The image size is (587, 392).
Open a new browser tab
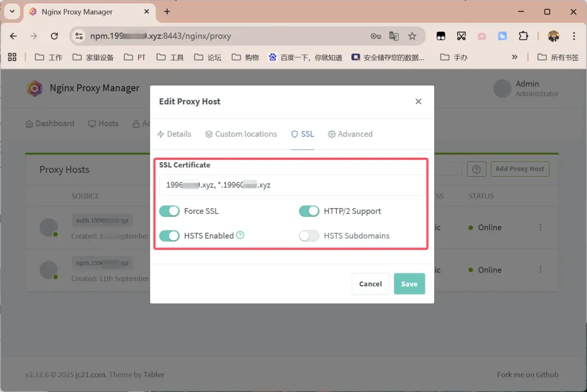tap(167, 11)
